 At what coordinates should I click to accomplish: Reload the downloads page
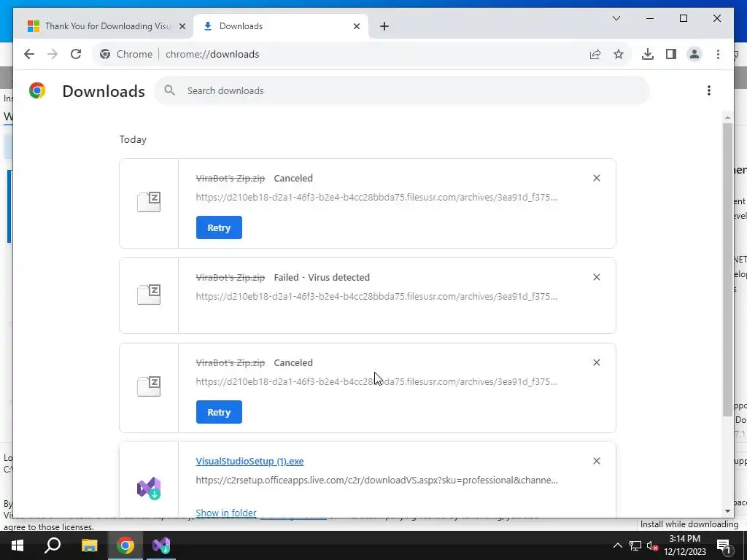76,54
